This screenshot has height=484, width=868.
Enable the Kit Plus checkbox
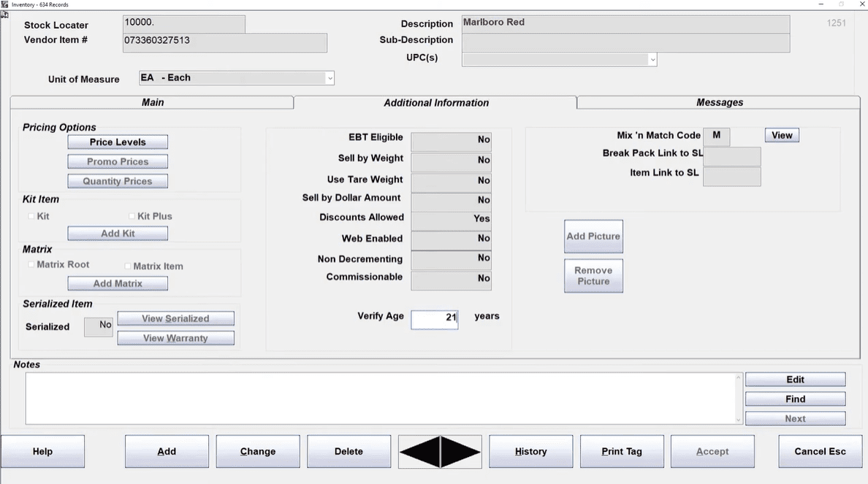coord(132,216)
